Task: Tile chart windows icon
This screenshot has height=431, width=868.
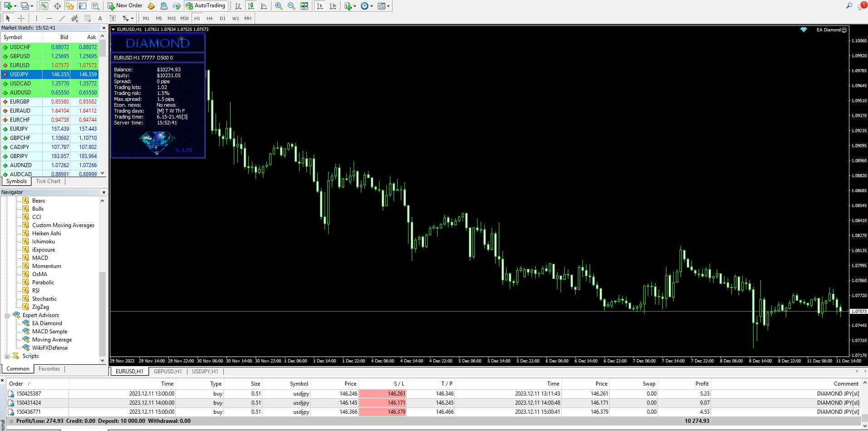Action: pyautogui.click(x=304, y=6)
